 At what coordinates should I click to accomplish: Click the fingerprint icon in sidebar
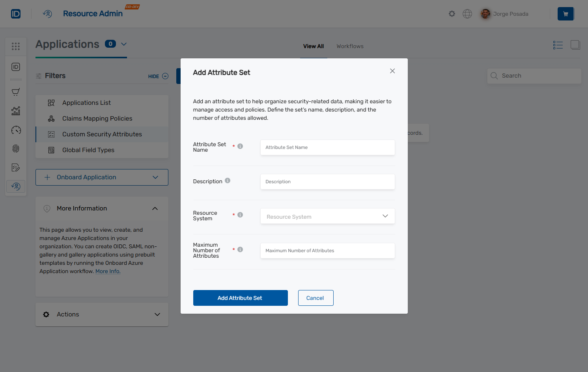tap(16, 149)
